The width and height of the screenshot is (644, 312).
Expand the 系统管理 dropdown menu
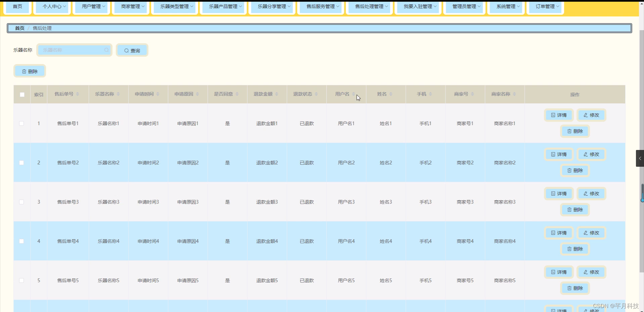[506, 6]
